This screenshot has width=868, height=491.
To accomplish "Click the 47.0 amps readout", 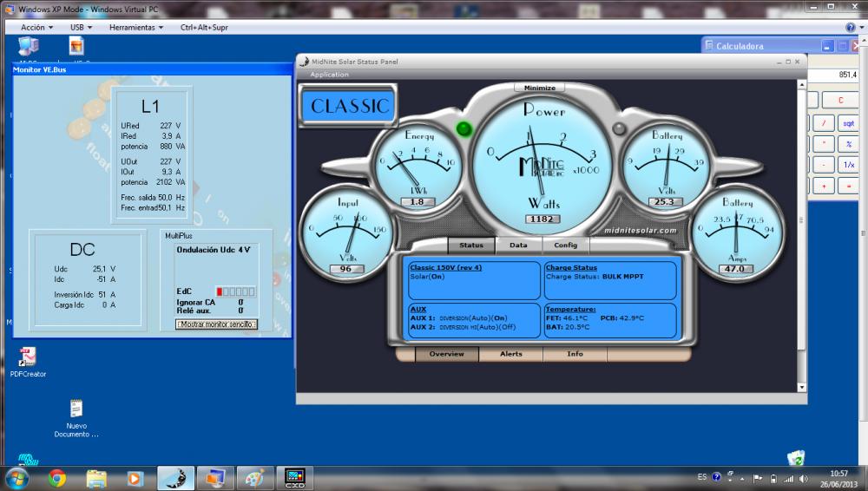I will pyautogui.click(x=734, y=268).
